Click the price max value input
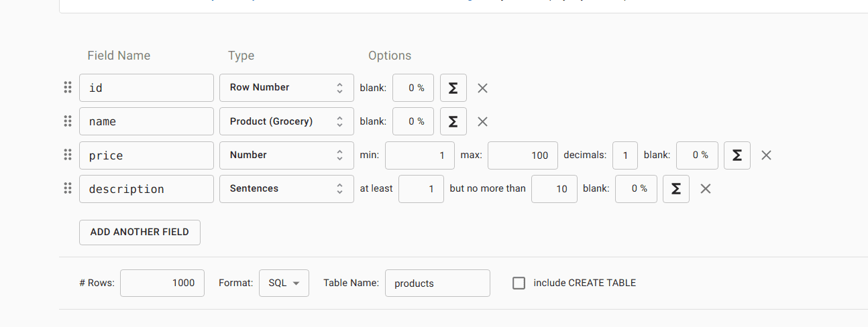Viewport: 868px width, 327px height. click(523, 155)
